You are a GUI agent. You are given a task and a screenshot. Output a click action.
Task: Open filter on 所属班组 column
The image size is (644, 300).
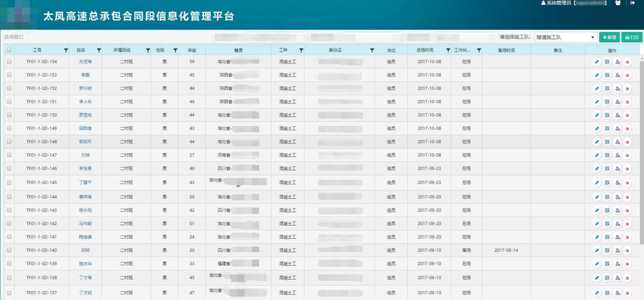[148, 50]
